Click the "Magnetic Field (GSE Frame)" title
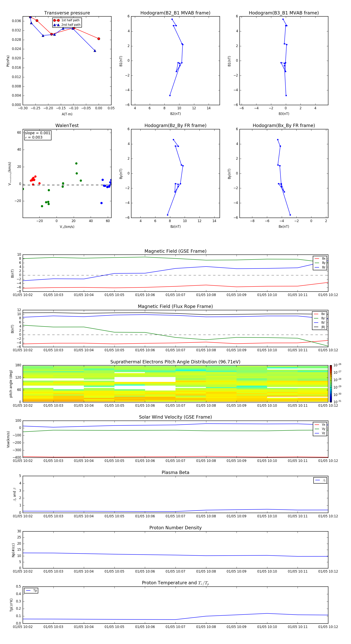The width and height of the screenshot is (351, 644). [175, 251]
